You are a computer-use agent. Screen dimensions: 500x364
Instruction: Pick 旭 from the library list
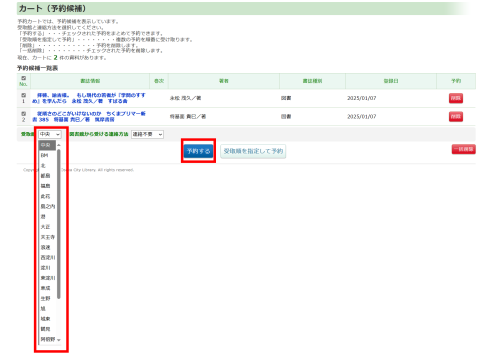click(47, 308)
